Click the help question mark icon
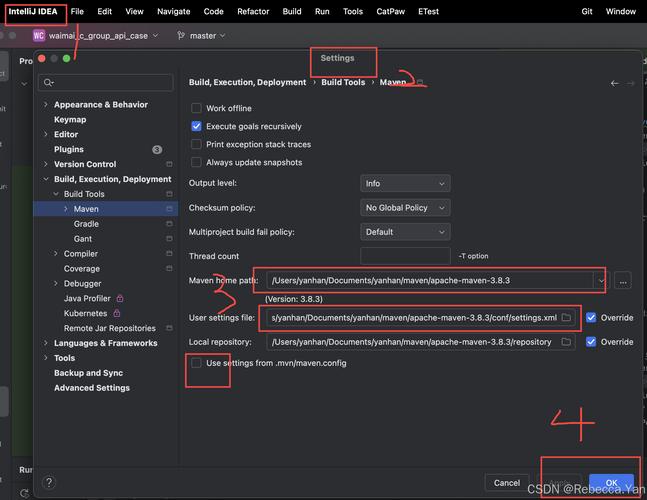This screenshot has width=647, height=500. click(x=48, y=483)
